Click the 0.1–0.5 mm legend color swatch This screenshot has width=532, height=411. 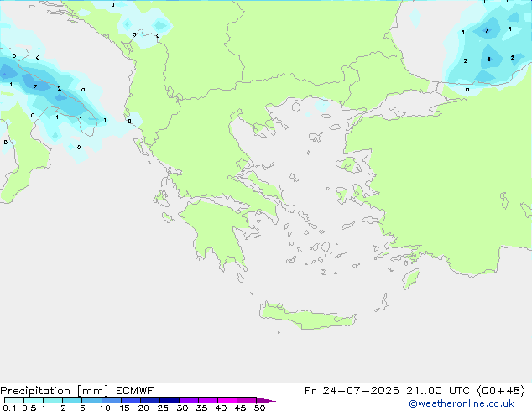tap(14, 400)
